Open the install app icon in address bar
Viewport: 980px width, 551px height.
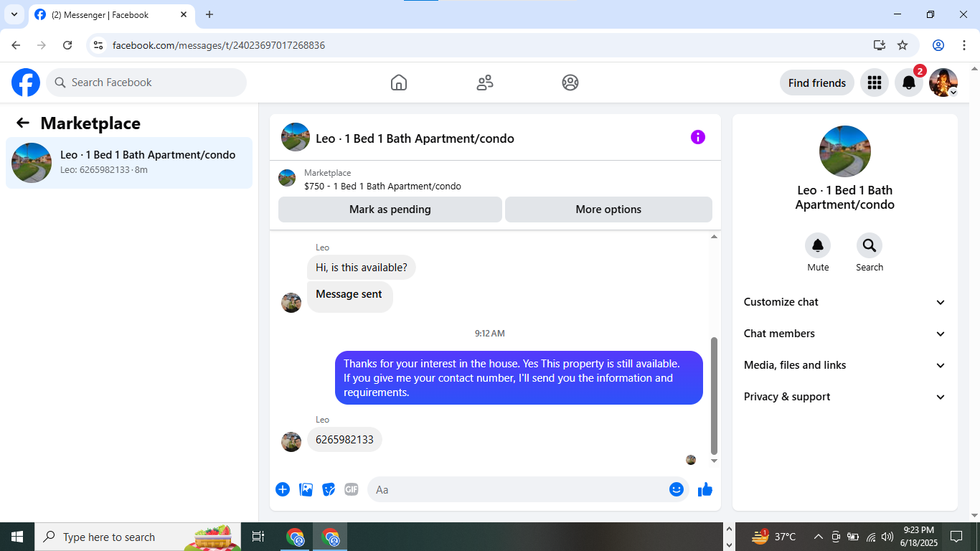pyautogui.click(x=880, y=45)
